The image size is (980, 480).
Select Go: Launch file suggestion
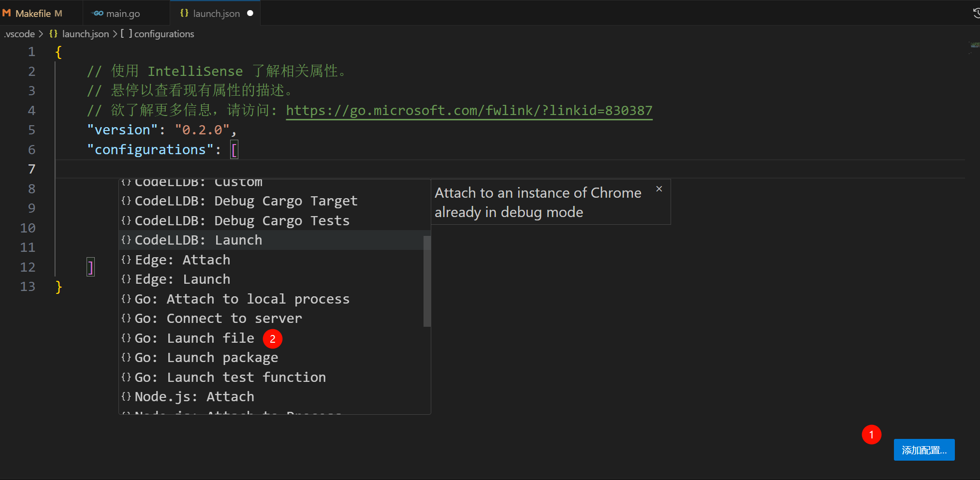click(x=194, y=338)
